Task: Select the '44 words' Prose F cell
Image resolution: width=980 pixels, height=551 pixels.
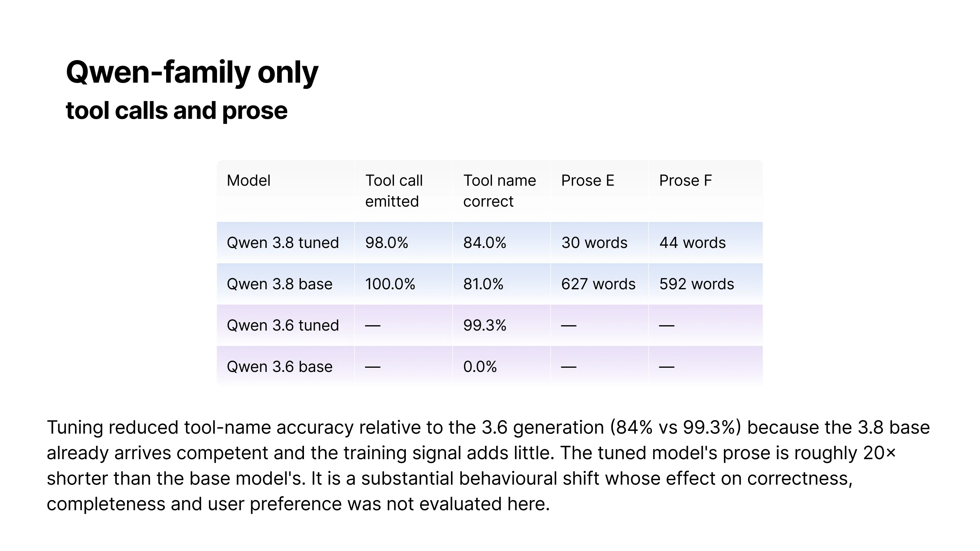Action: (x=693, y=243)
